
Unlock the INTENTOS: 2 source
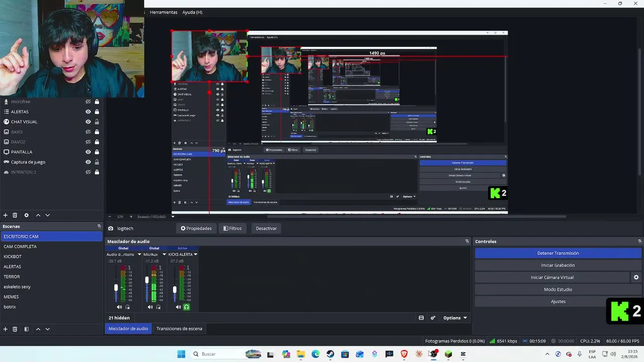coord(97,172)
